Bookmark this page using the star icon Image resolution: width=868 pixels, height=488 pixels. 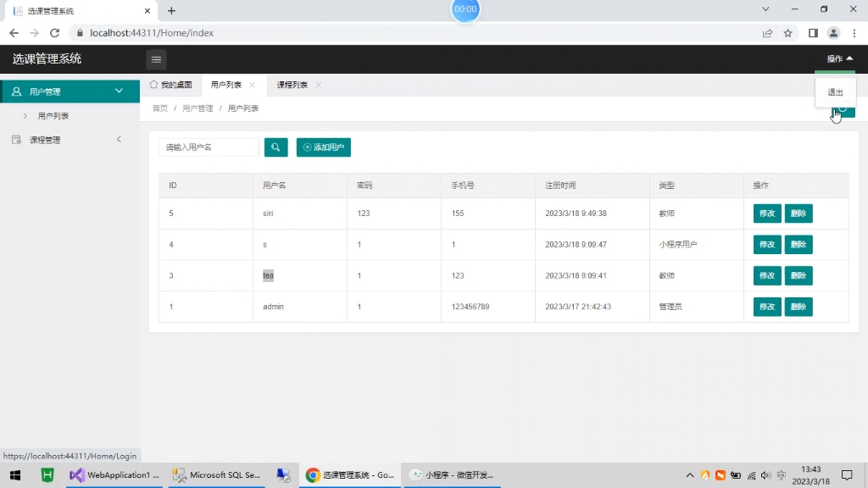(788, 33)
